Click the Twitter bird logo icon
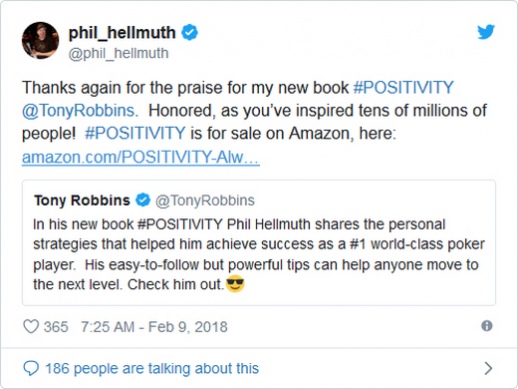Image resolution: width=518 pixels, height=389 pixels. (486, 32)
